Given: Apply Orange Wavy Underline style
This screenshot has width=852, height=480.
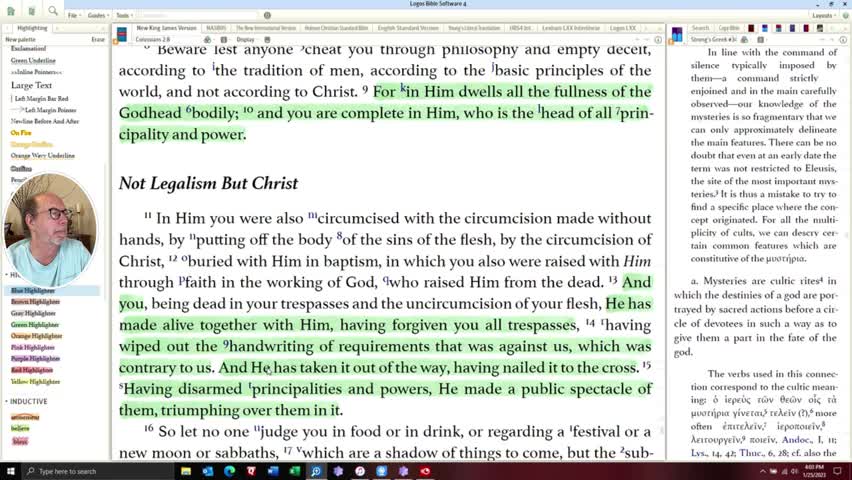Looking at the screenshot, I should (x=43, y=155).
